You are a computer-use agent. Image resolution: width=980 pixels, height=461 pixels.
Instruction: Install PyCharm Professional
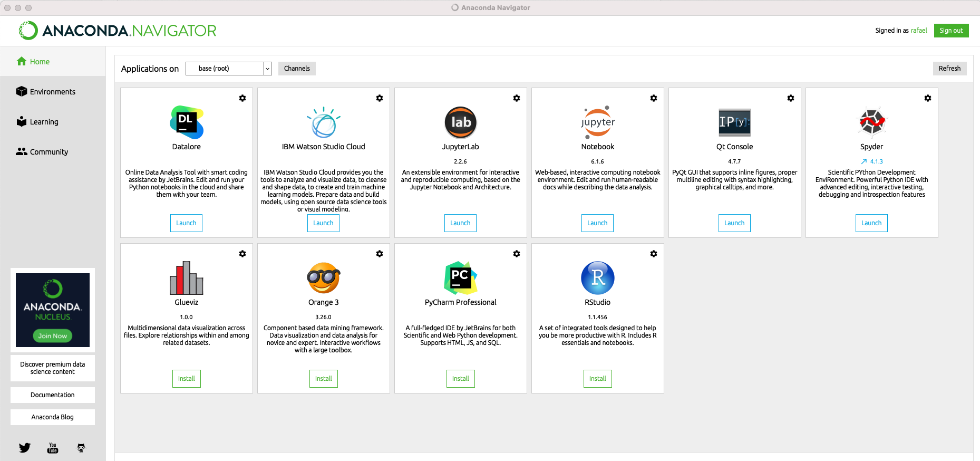point(461,379)
